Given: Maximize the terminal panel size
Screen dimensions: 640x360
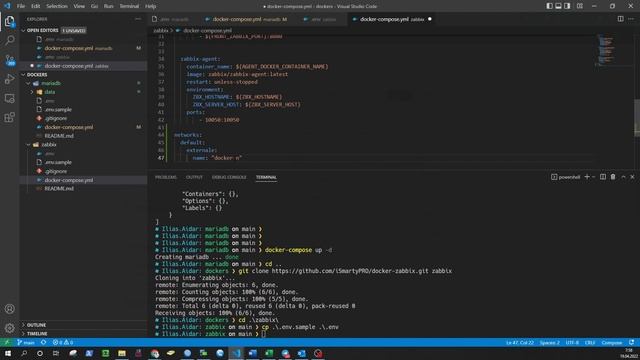Looking at the screenshot, I should 623,177.
